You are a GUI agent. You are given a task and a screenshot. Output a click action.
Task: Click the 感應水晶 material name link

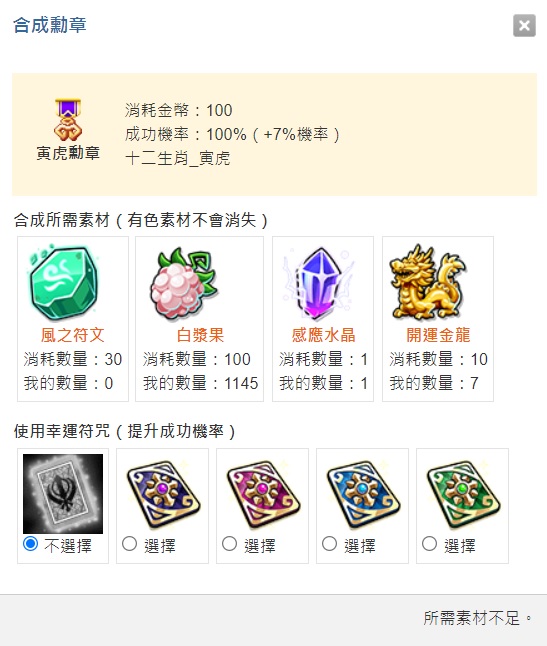click(323, 335)
